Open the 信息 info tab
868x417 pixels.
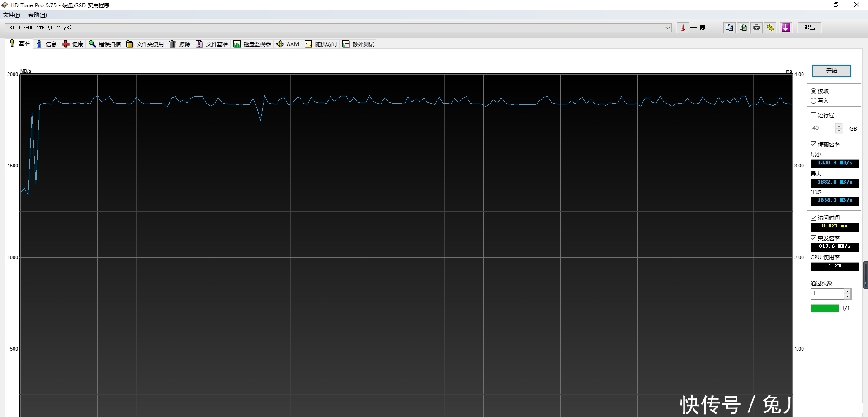coord(46,44)
